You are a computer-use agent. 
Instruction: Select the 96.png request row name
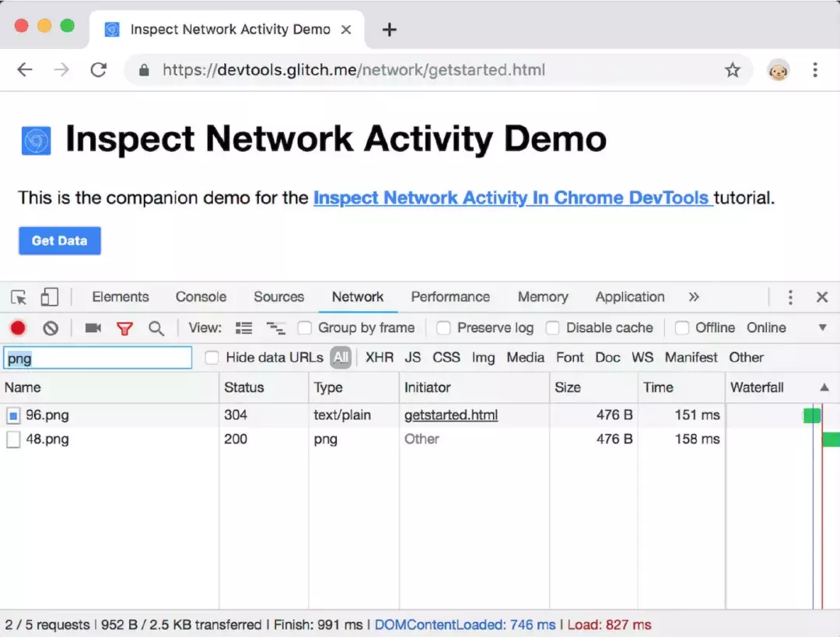click(47, 415)
